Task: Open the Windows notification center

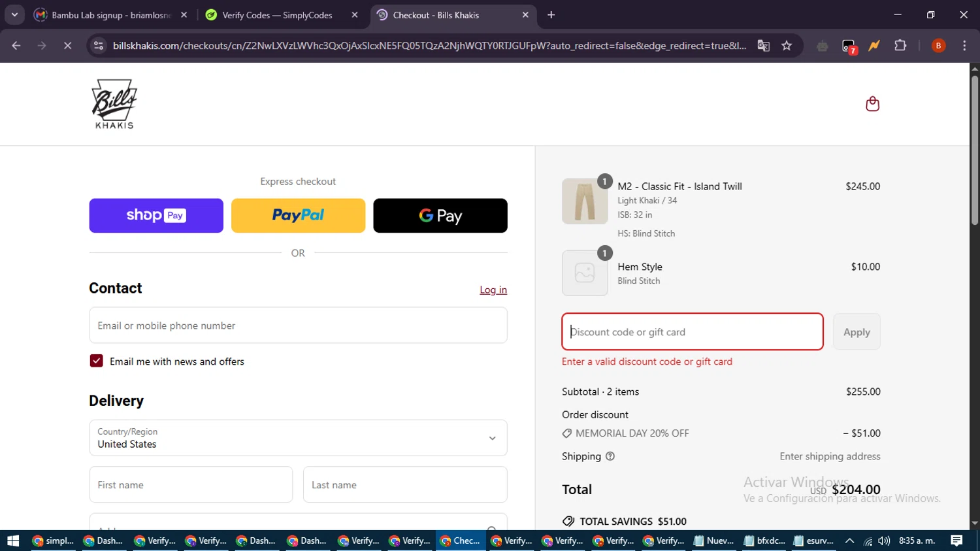Action: [956, 541]
